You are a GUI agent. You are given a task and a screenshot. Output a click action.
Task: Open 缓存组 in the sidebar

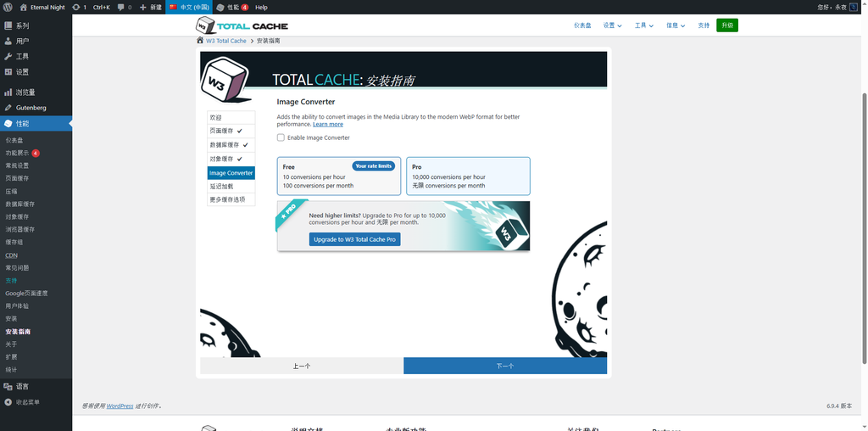tap(14, 242)
